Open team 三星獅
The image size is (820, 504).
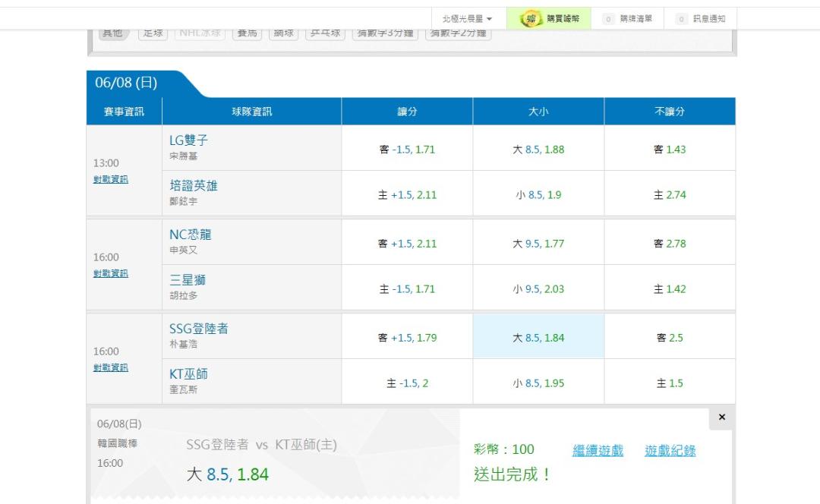[x=188, y=280]
